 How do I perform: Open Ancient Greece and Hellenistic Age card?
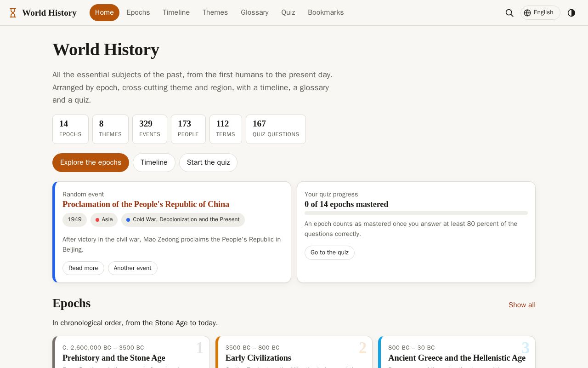click(457, 352)
